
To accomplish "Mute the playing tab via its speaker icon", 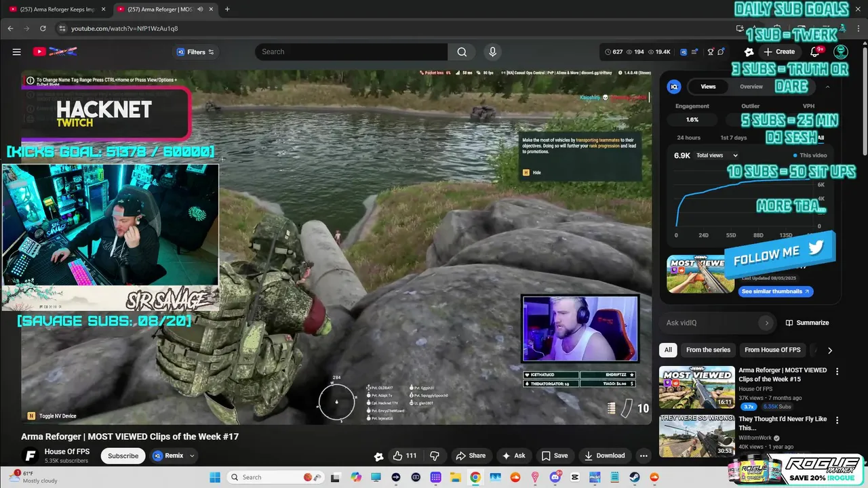I will pos(200,9).
